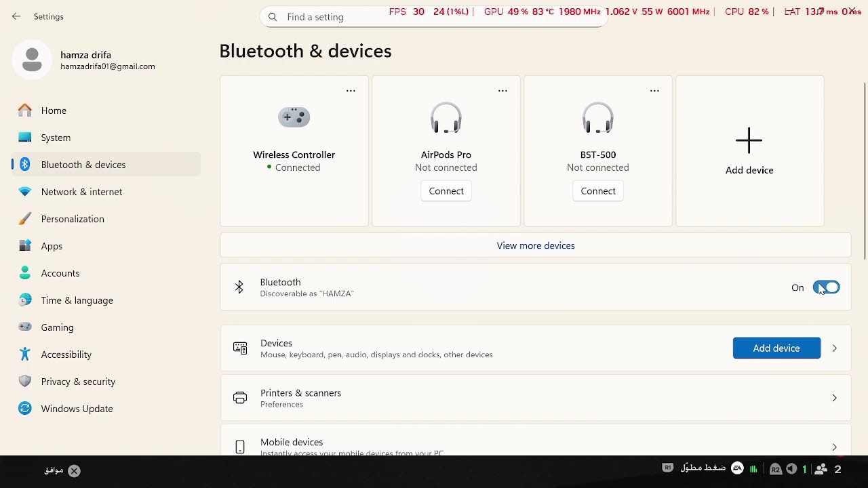Select the Wireless Controller gamepad icon
The height and width of the screenshot is (488, 868).
[x=294, y=117]
